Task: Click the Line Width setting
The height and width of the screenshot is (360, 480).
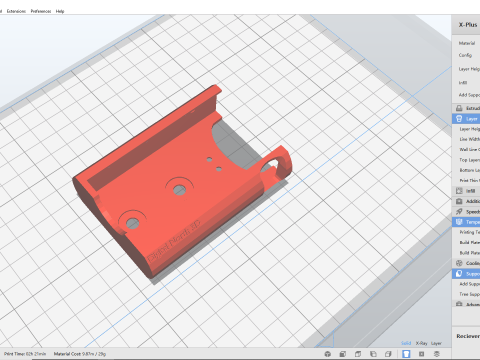Action: pyautogui.click(x=469, y=139)
